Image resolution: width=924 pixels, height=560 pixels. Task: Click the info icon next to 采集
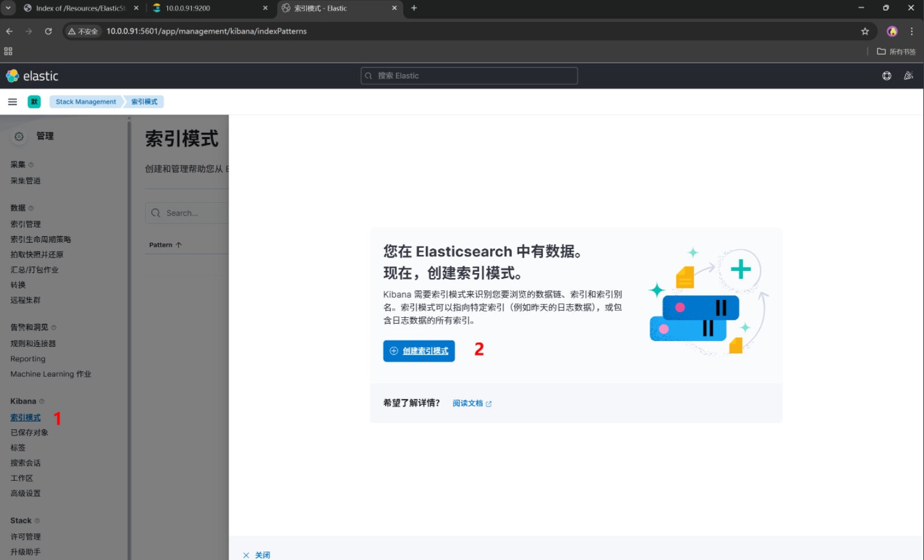pyautogui.click(x=31, y=165)
